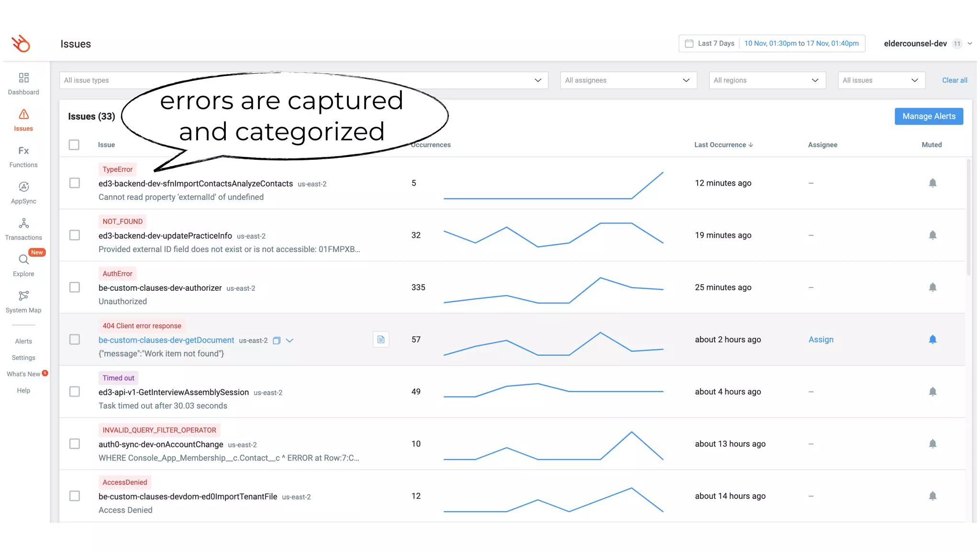
Task: Sort by Last Occurrence column
Action: click(x=724, y=145)
